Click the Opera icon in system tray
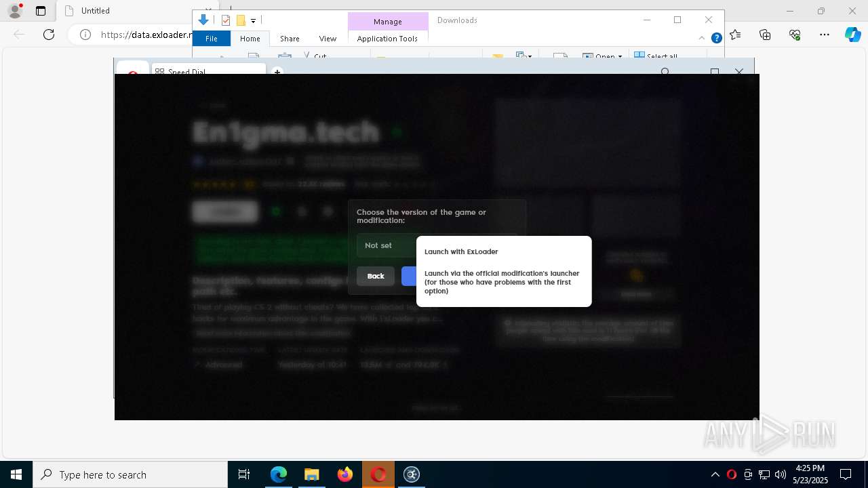The width and height of the screenshot is (868, 488). pyautogui.click(x=731, y=474)
